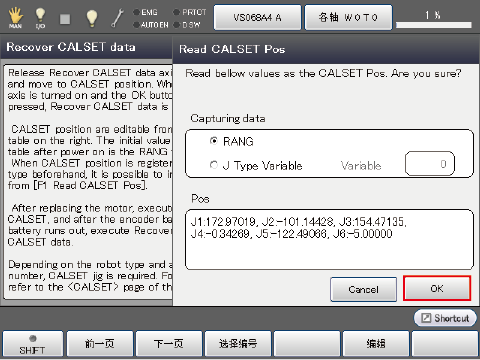Screen dimensions: 480x360
Task: Click the large yellow bulb icon
Action: (x=92, y=18)
